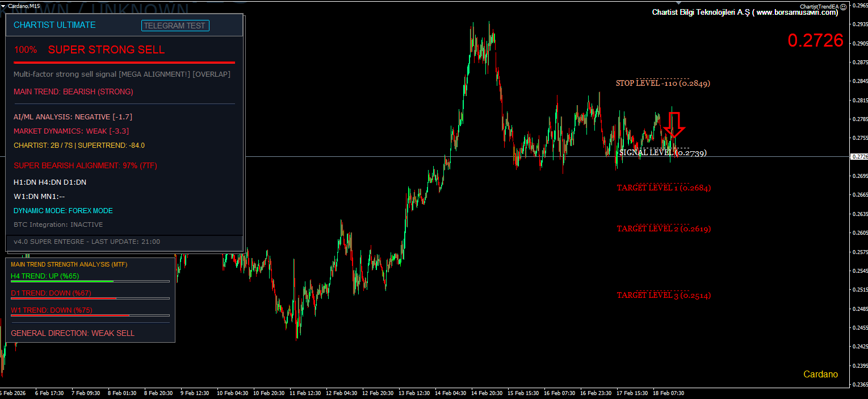The height and width of the screenshot is (399, 868).
Task: Select the TARGET LEVEL 2 label
Action: tap(663, 229)
